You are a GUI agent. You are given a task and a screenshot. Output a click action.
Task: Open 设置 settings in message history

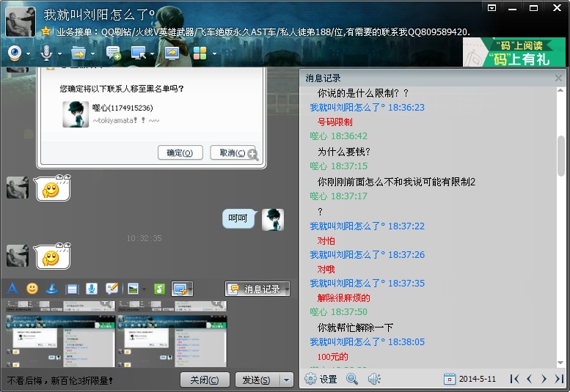[x=321, y=379]
